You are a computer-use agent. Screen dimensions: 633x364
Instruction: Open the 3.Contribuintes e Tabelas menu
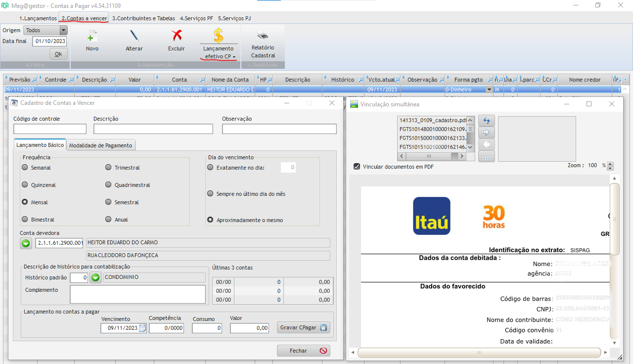coord(143,18)
